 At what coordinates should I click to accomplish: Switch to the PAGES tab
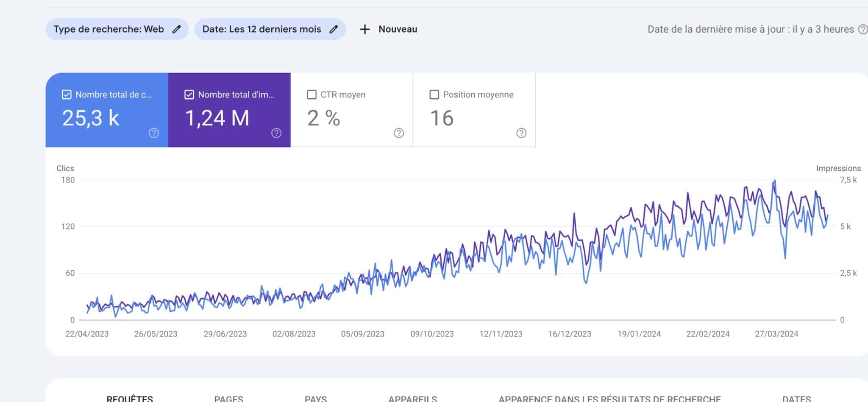pyautogui.click(x=228, y=398)
